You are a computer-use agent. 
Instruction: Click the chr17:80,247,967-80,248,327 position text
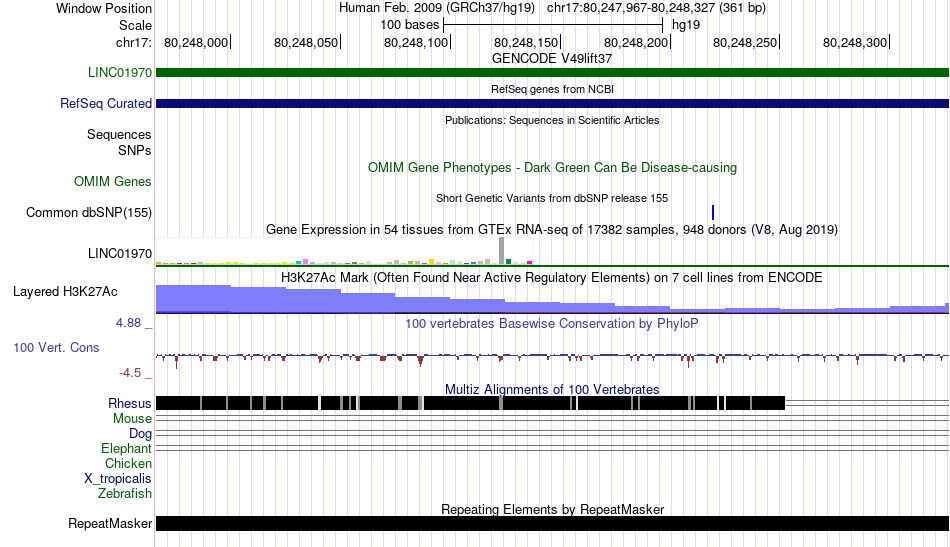point(656,8)
